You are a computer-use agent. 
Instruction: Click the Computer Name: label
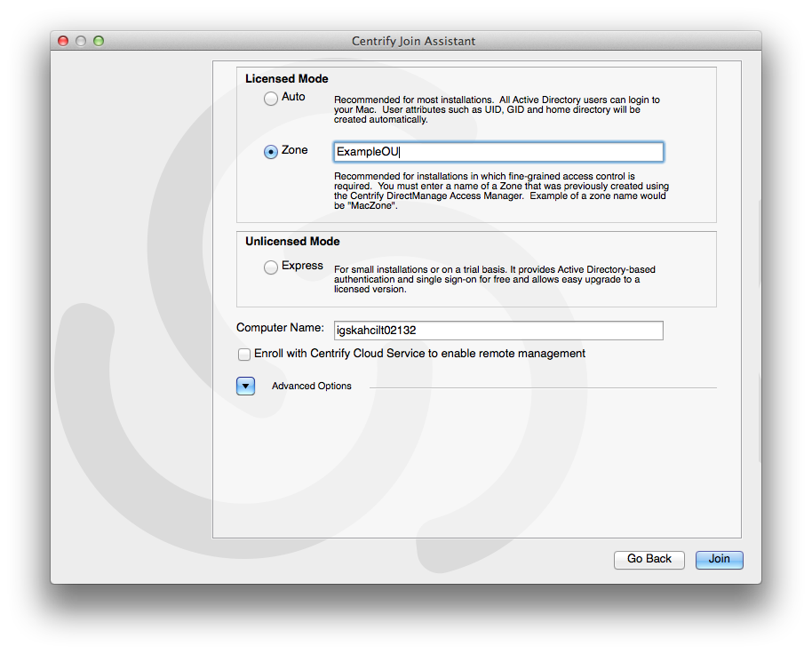(x=280, y=328)
